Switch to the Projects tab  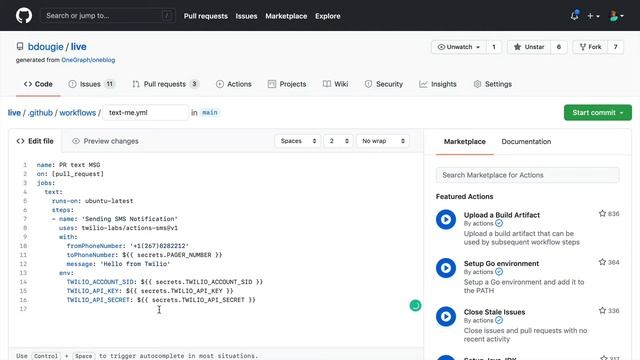pyautogui.click(x=287, y=84)
